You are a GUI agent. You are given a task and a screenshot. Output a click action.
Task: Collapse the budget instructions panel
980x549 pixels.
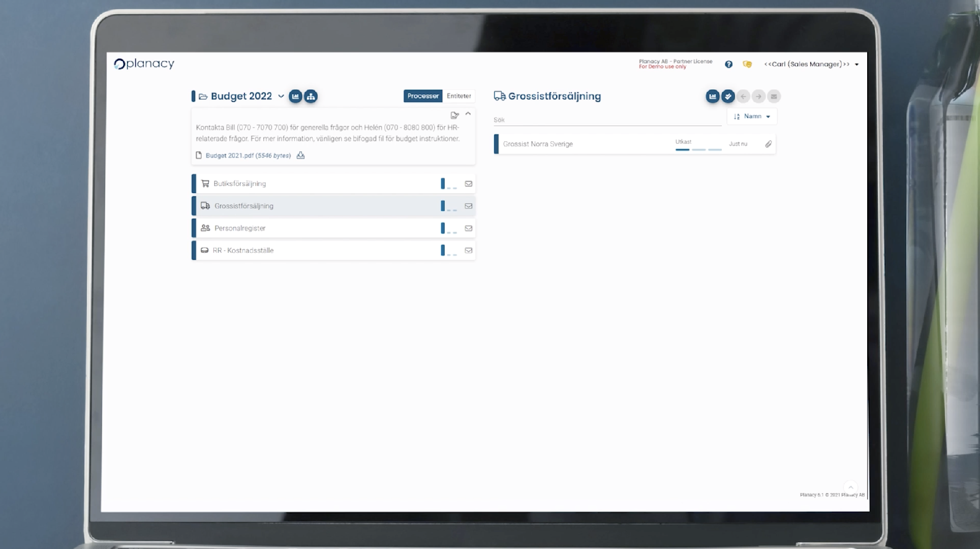click(x=468, y=114)
